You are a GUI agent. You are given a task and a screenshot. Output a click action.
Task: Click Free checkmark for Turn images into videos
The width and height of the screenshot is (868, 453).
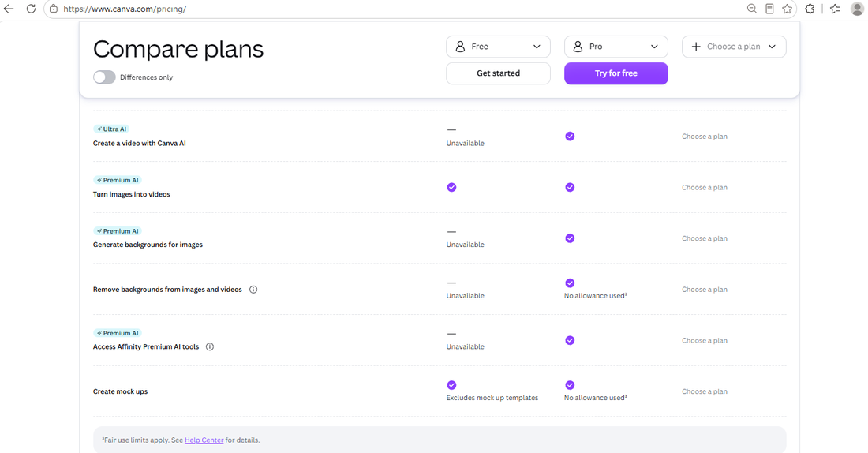451,187
